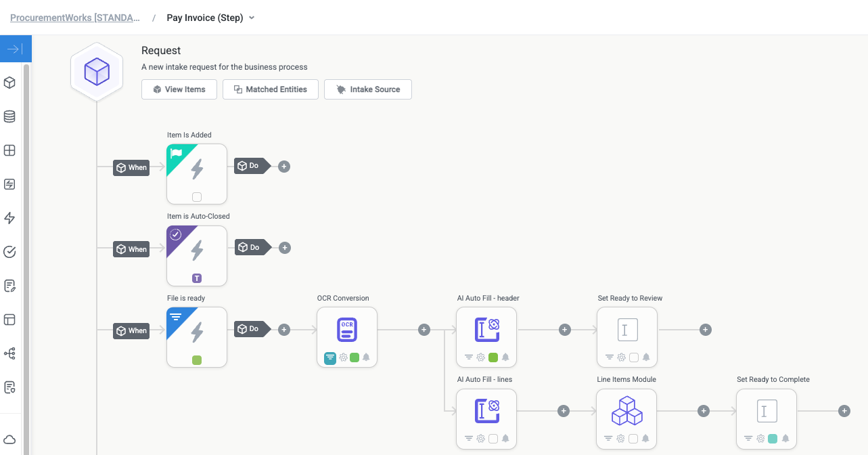Enable the status toggle under AI Auto Fill - lines
868x455 pixels.
pyautogui.click(x=493, y=438)
